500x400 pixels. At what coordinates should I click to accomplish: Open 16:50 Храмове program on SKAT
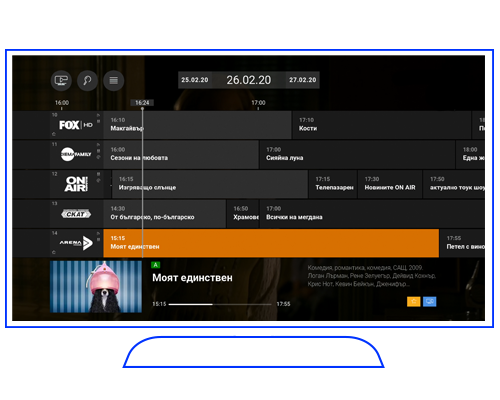[x=243, y=214]
